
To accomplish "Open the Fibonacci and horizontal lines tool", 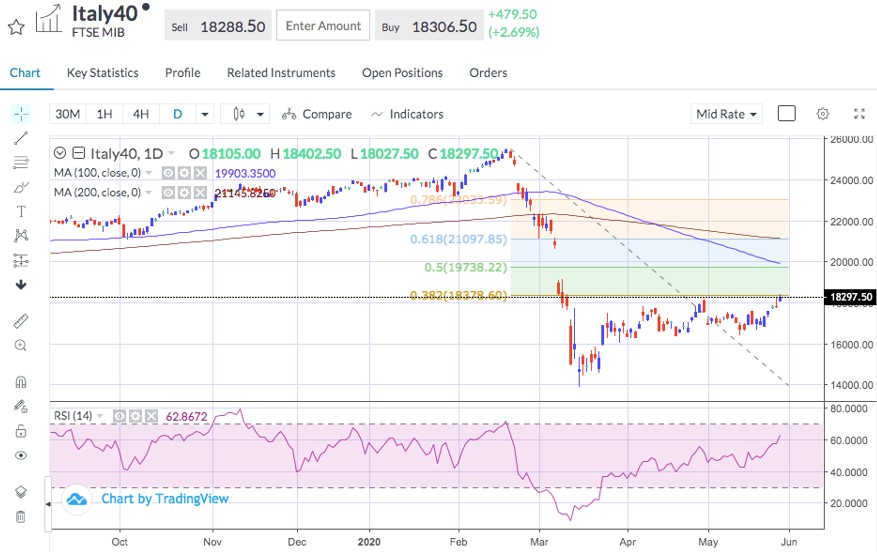I will pyautogui.click(x=21, y=163).
